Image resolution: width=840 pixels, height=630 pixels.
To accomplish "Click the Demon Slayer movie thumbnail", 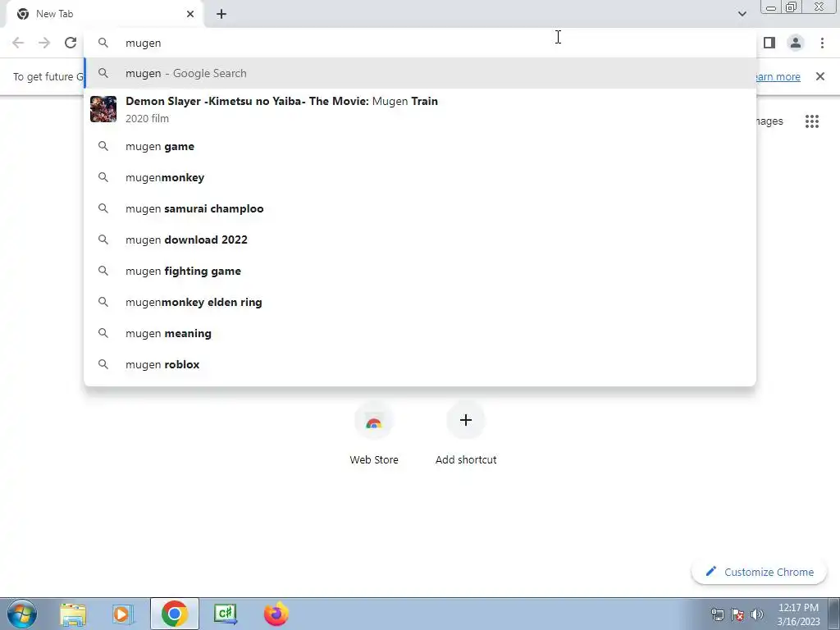I will pyautogui.click(x=103, y=109).
